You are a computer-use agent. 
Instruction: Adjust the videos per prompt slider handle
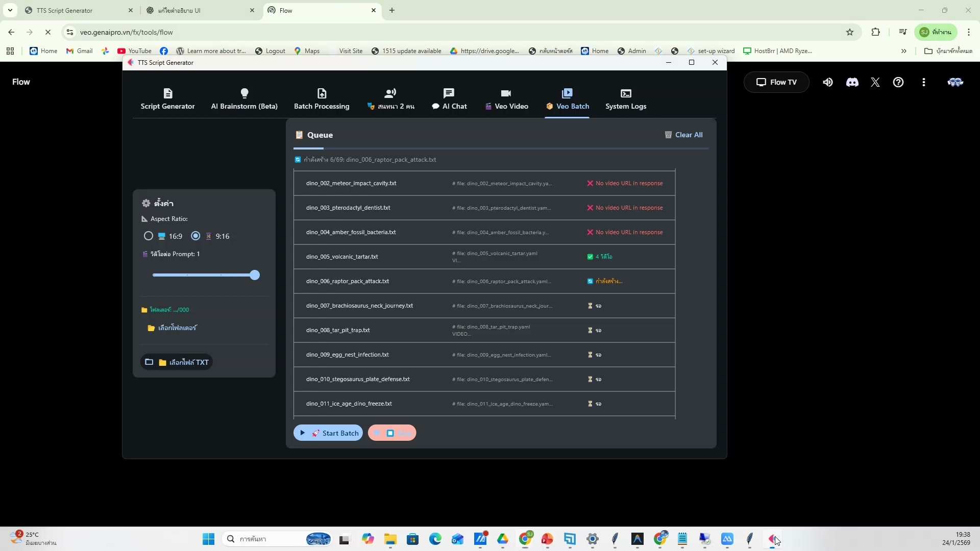[255, 275]
